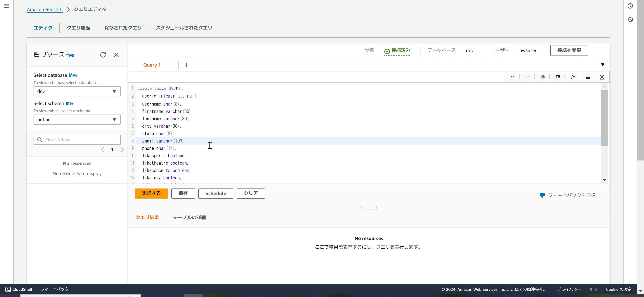The width and height of the screenshot is (644, 297).
Task: Run the query with 実行する
Action: pyautogui.click(x=151, y=194)
